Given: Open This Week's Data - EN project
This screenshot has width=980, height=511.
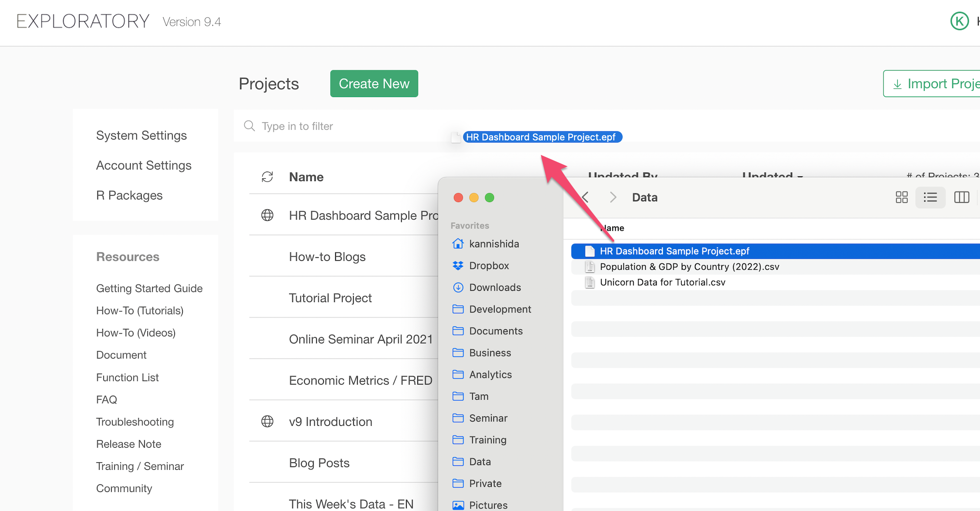Looking at the screenshot, I should pyautogui.click(x=351, y=504).
